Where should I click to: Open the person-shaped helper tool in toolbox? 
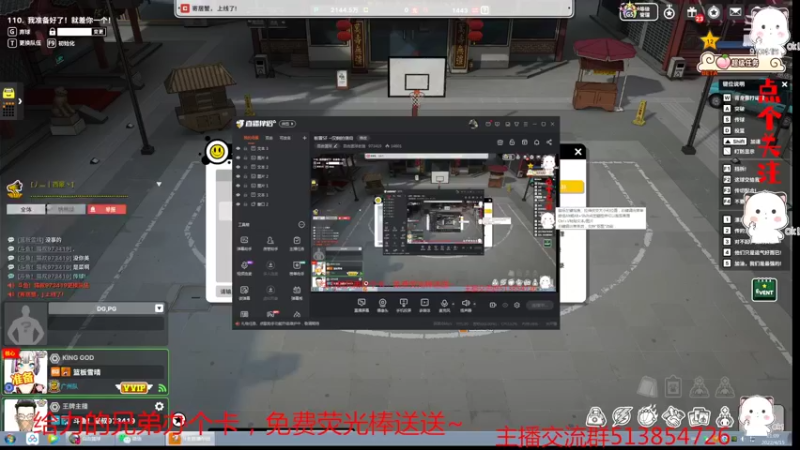[x=270, y=243]
